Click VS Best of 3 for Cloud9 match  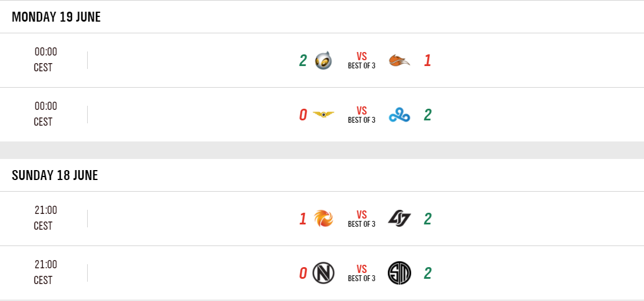click(x=361, y=115)
